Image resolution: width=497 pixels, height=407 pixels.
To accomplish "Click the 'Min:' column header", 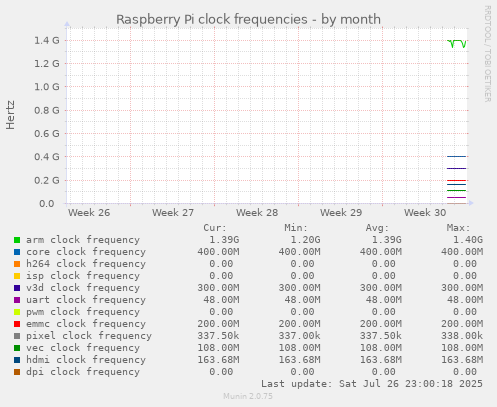I will [x=296, y=228].
